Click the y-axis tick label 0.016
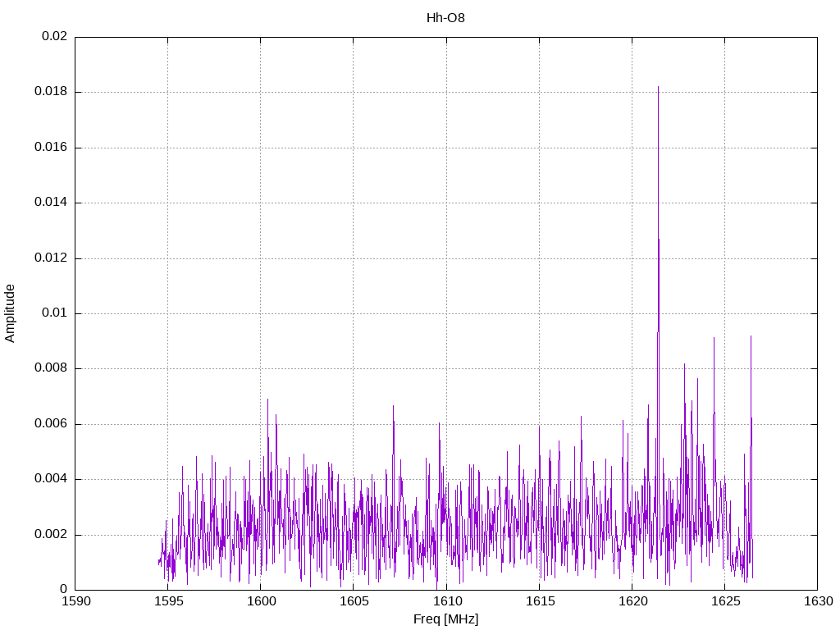This screenshot has width=840, height=630. click(x=51, y=148)
